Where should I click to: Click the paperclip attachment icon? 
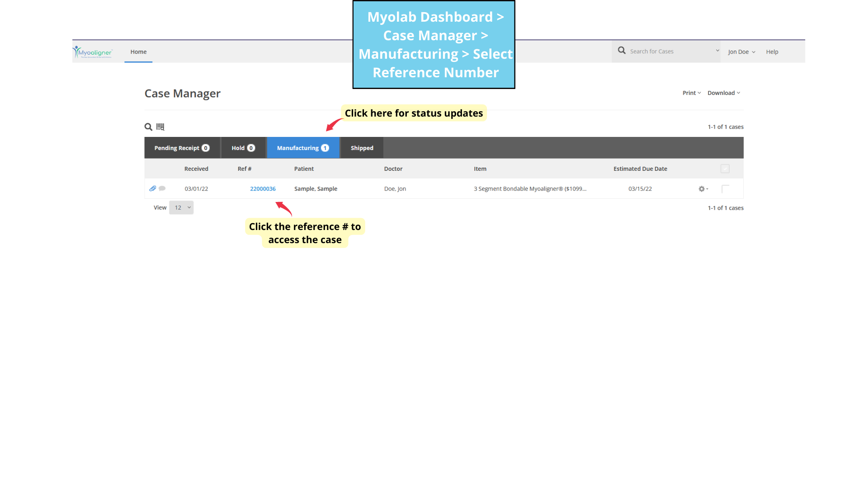pyautogui.click(x=153, y=188)
